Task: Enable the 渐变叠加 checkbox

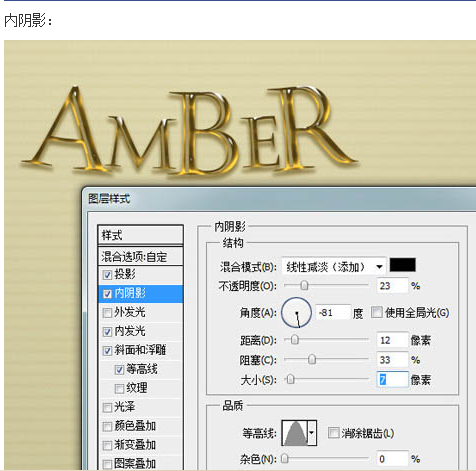Action: pos(107,446)
